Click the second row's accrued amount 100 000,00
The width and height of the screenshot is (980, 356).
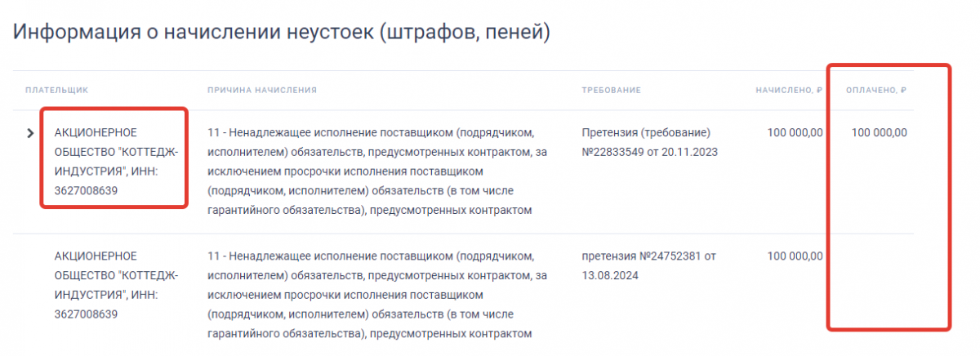(x=795, y=256)
